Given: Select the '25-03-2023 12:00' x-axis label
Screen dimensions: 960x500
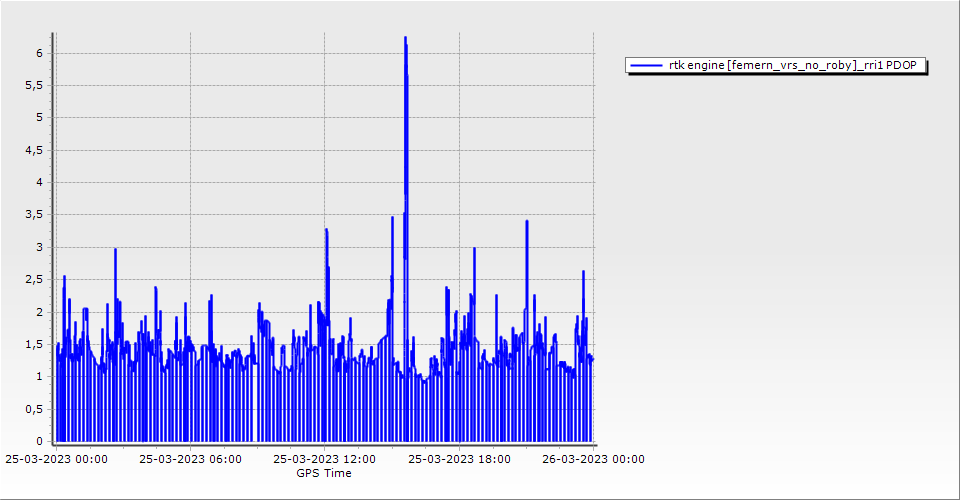Looking at the screenshot, I should pos(324,460).
